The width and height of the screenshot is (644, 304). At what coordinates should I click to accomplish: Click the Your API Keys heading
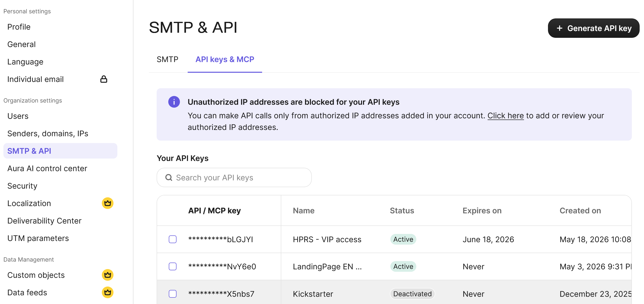pos(183,158)
